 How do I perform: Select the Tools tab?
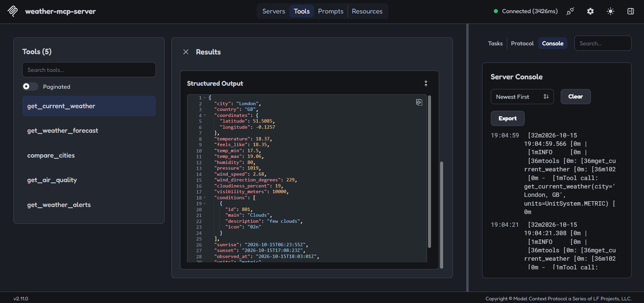point(302,11)
